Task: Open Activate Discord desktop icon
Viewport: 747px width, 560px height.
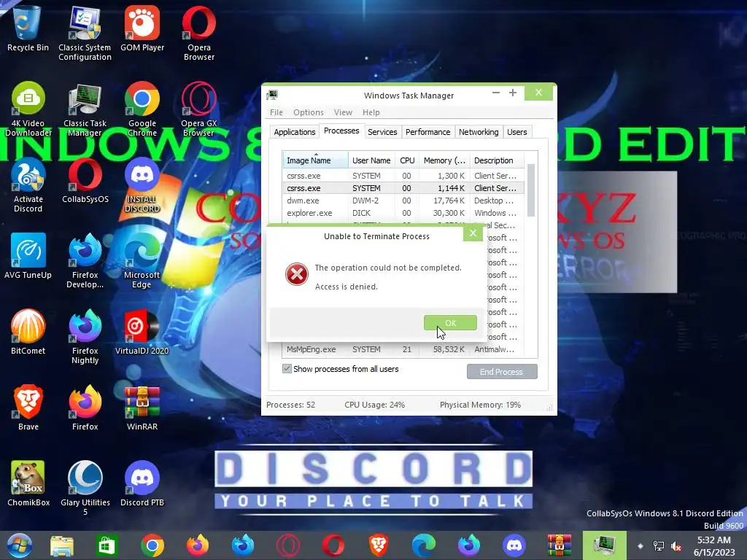Action: (x=28, y=184)
